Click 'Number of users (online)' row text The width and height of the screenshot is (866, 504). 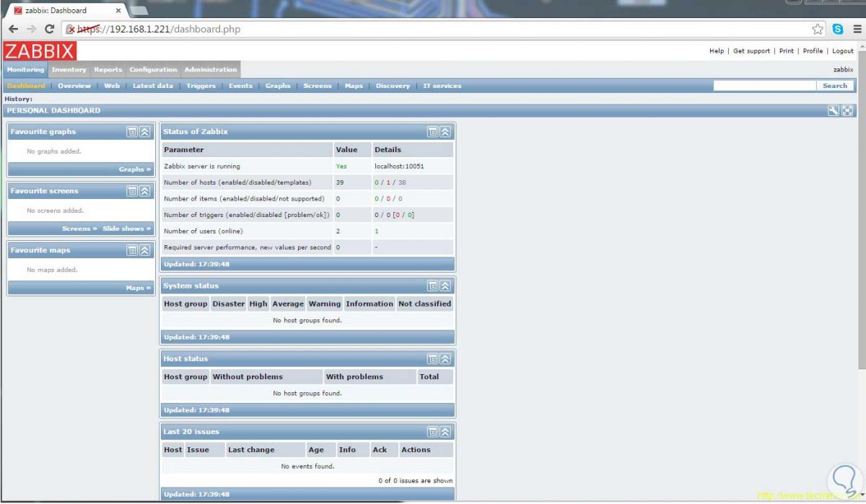click(x=204, y=231)
